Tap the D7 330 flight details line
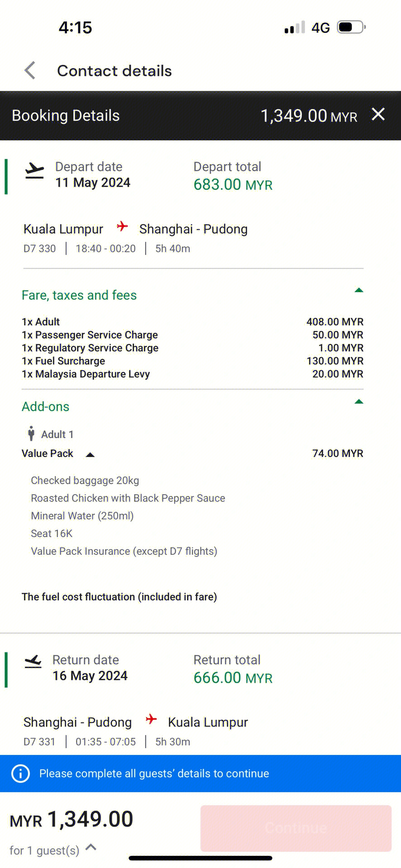 pyautogui.click(x=107, y=249)
